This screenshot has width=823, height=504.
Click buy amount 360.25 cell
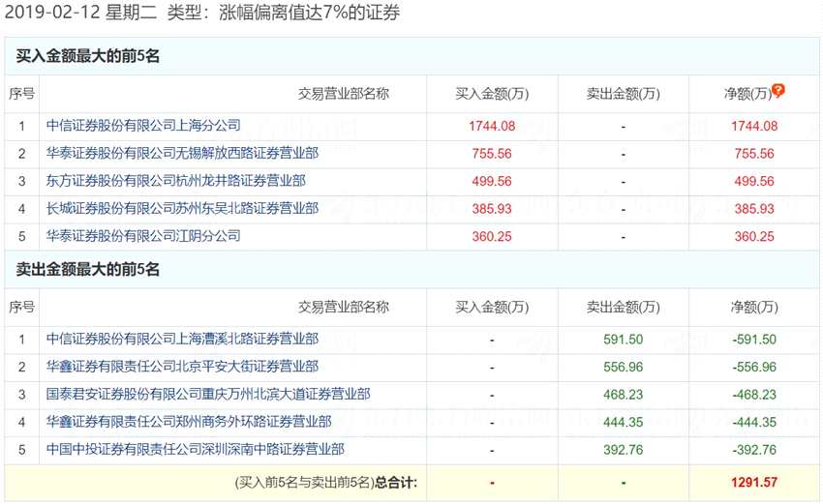(x=492, y=237)
